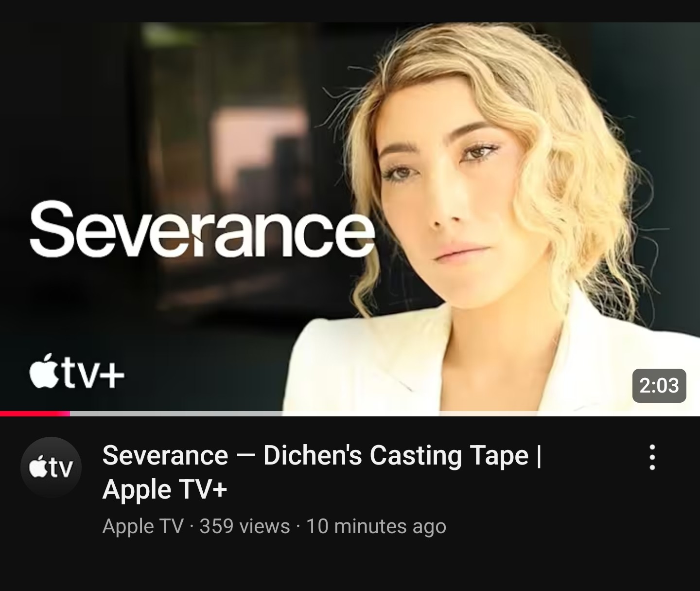700x591 pixels.
Task: Click the word 'Dichen's' in the title
Action: pyautogui.click(x=312, y=456)
